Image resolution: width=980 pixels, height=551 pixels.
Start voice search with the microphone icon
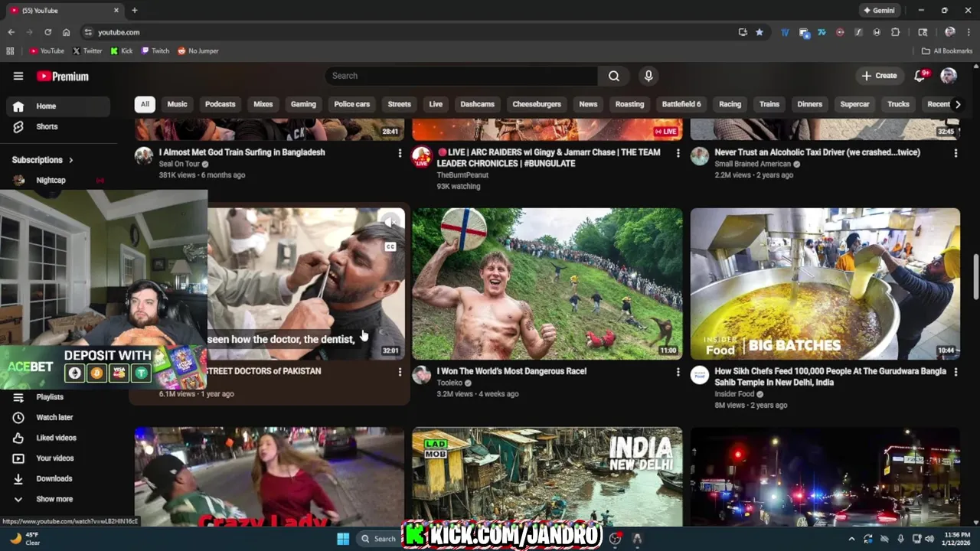[648, 76]
